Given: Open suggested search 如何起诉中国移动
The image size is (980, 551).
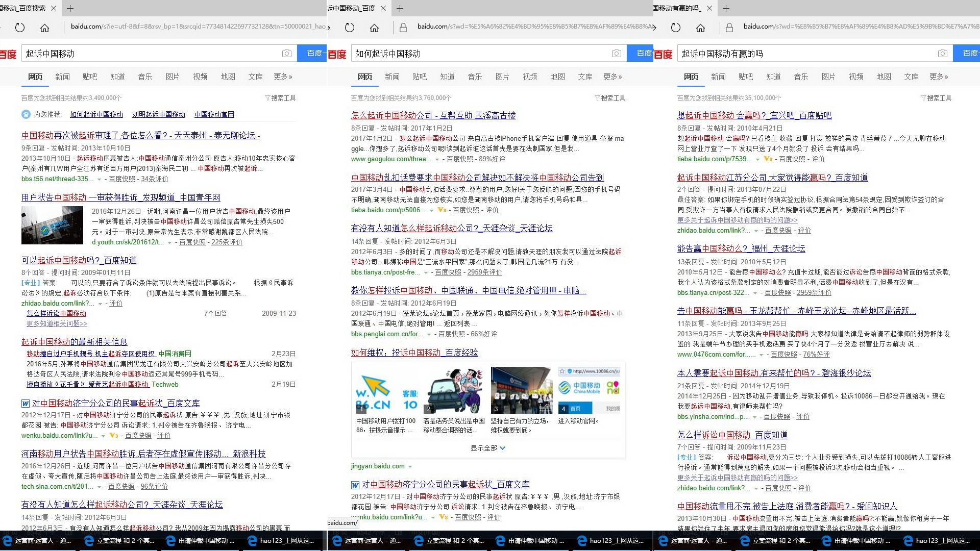Looking at the screenshot, I should (x=96, y=114).
